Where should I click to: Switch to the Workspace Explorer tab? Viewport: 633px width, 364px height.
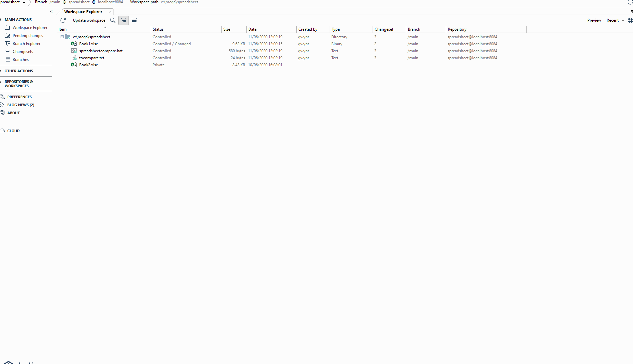click(x=83, y=12)
